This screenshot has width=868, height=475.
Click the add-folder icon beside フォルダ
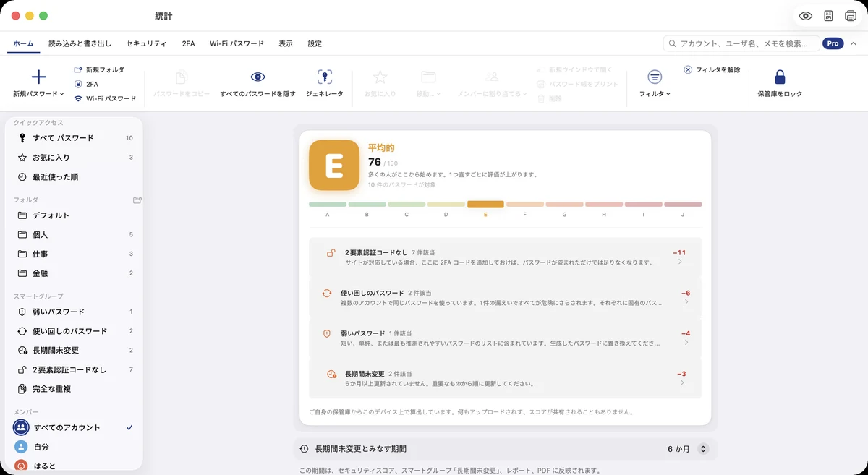(x=137, y=200)
